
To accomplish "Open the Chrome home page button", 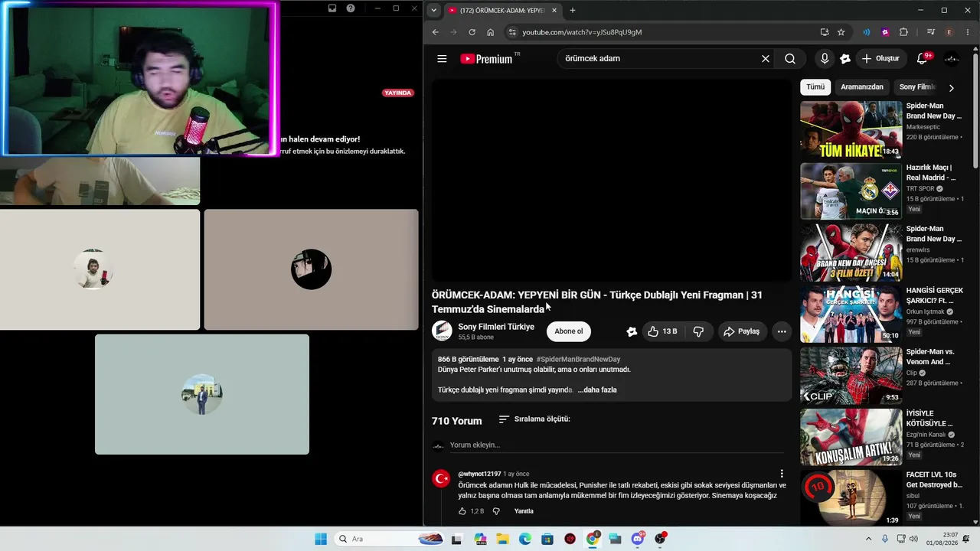I will (491, 32).
